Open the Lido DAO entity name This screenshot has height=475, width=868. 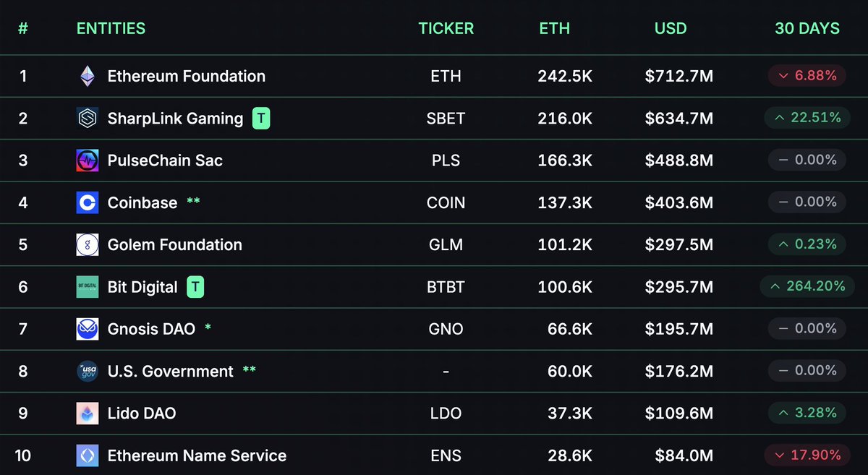(x=142, y=414)
